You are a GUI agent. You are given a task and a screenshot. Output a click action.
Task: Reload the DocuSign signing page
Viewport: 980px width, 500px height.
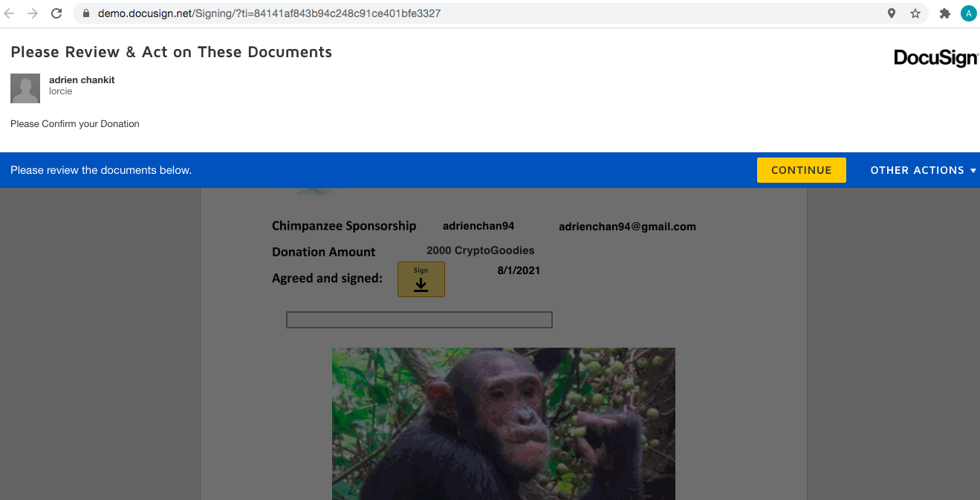pyautogui.click(x=56, y=13)
